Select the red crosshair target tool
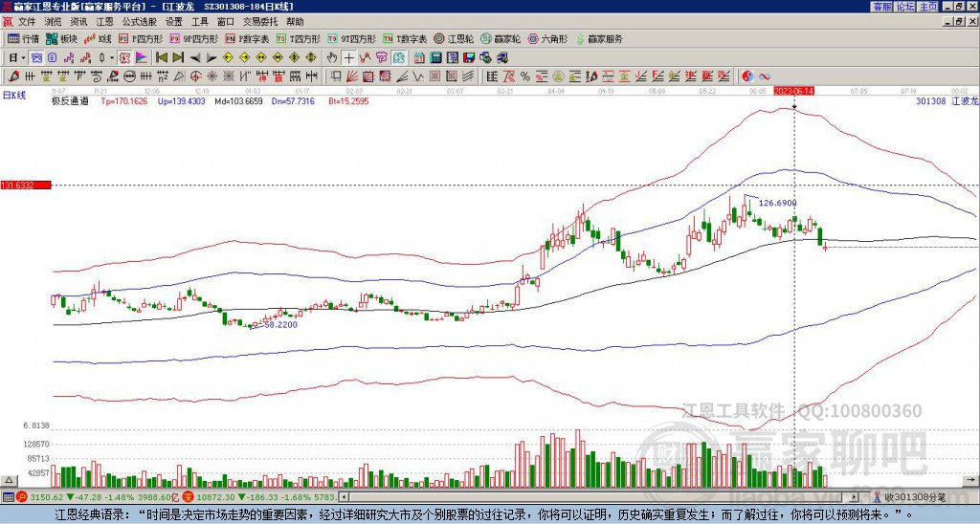This screenshot has height=524, width=980. [195, 76]
